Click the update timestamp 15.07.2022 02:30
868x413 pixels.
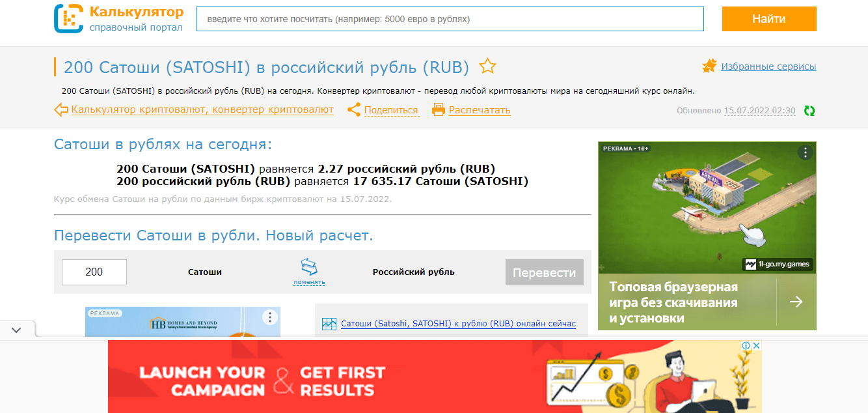[x=760, y=111]
